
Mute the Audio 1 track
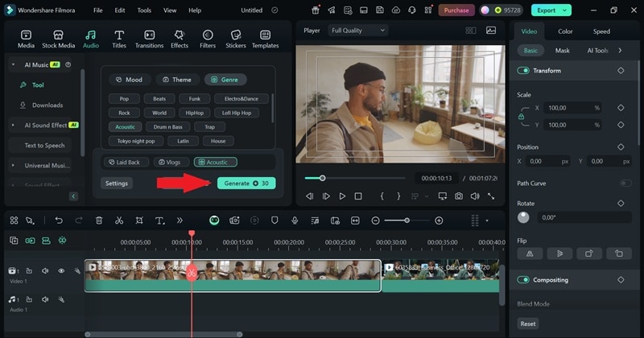[x=45, y=299]
